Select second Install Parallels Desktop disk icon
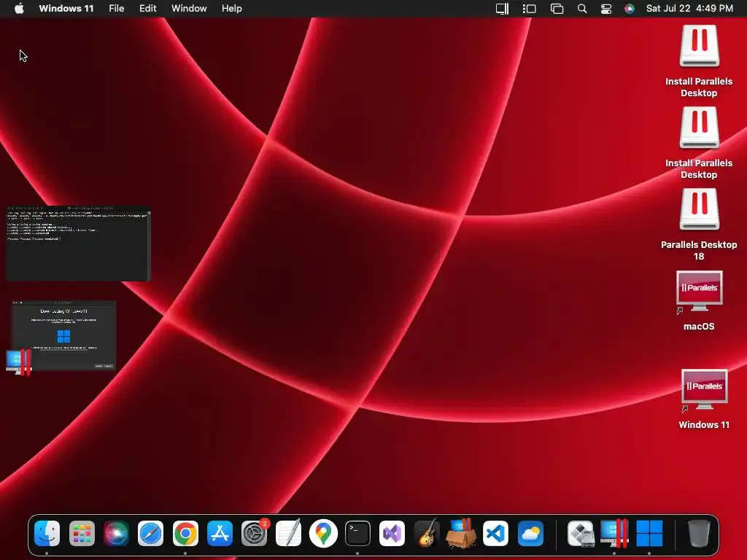 click(699, 127)
